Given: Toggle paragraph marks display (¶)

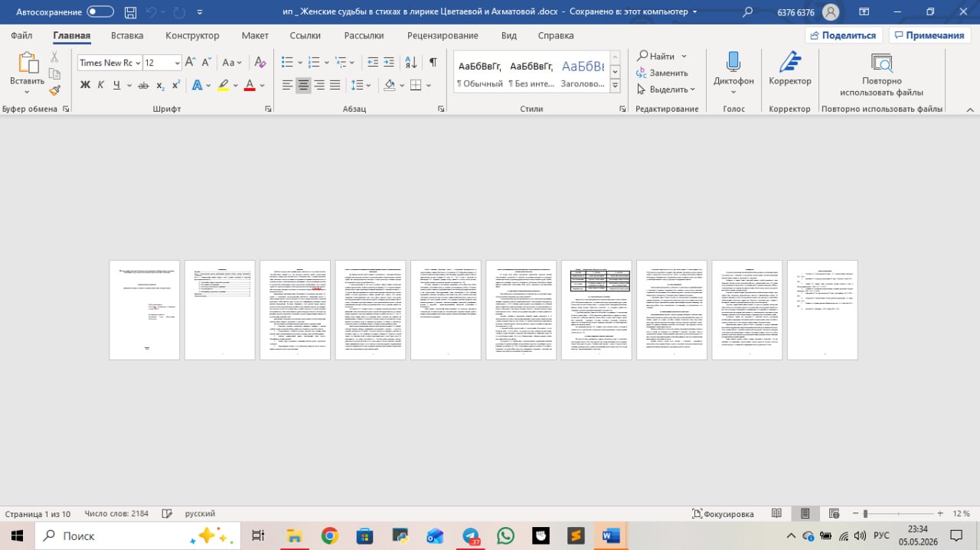Looking at the screenshot, I should (x=433, y=63).
